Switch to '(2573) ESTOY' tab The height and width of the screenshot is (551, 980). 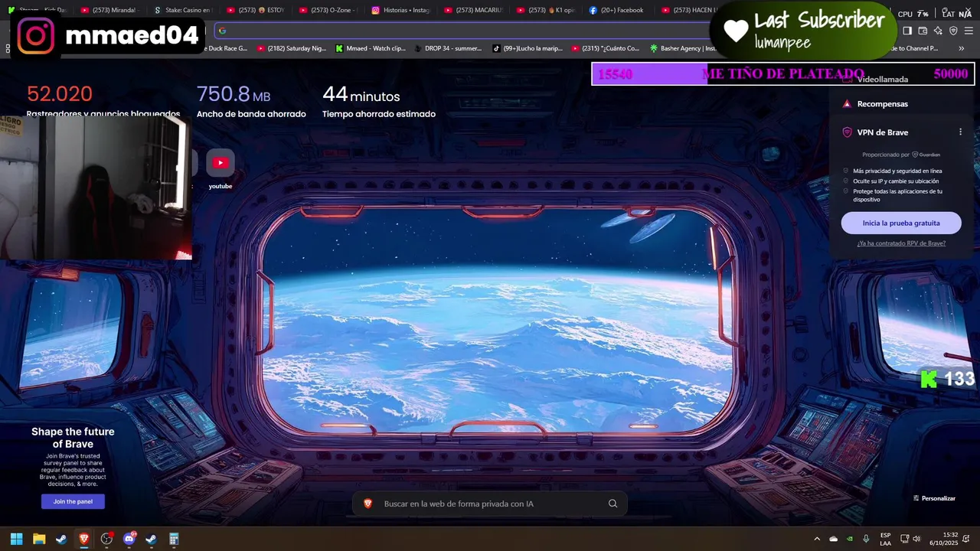pyautogui.click(x=255, y=11)
